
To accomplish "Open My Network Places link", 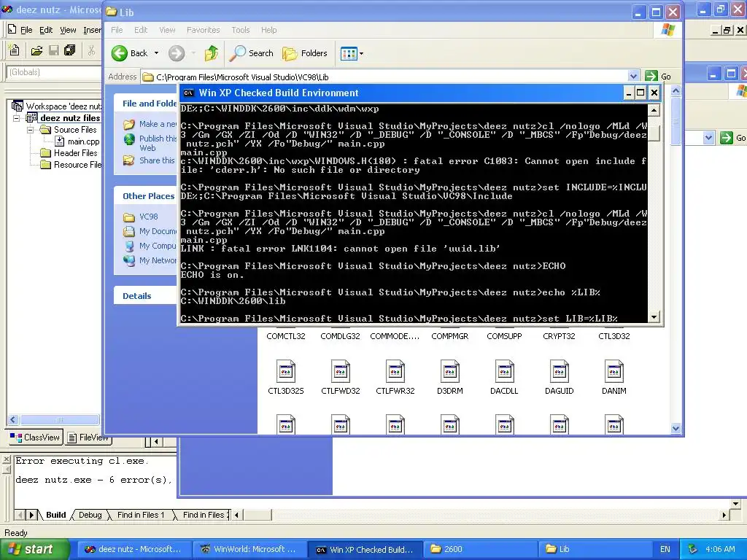I will click(158, 260).
